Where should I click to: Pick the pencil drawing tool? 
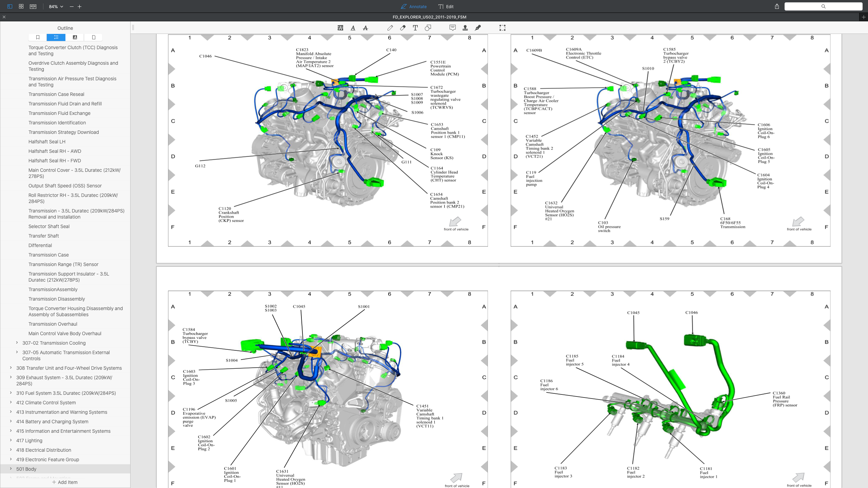(390, 28)
